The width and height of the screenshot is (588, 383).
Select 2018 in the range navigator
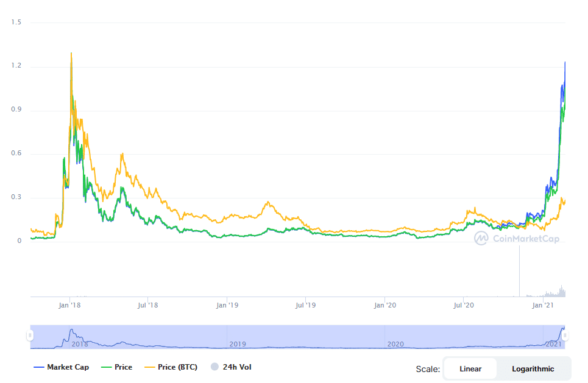[x=80, y=344]
